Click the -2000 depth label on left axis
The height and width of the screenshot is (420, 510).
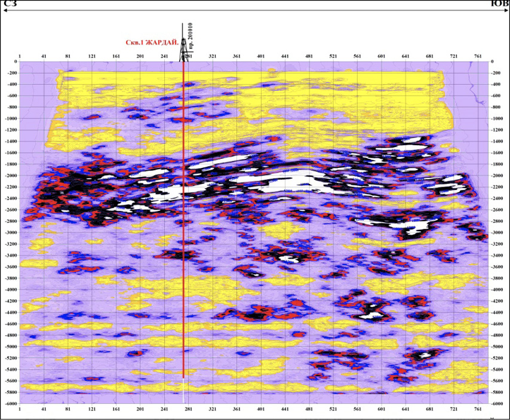[x=11, y=176]
